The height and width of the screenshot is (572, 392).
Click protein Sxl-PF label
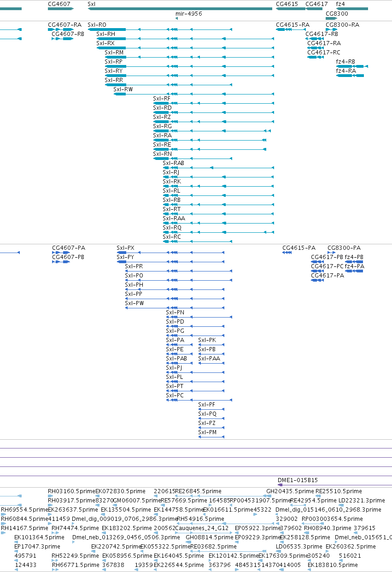(206, 404)
